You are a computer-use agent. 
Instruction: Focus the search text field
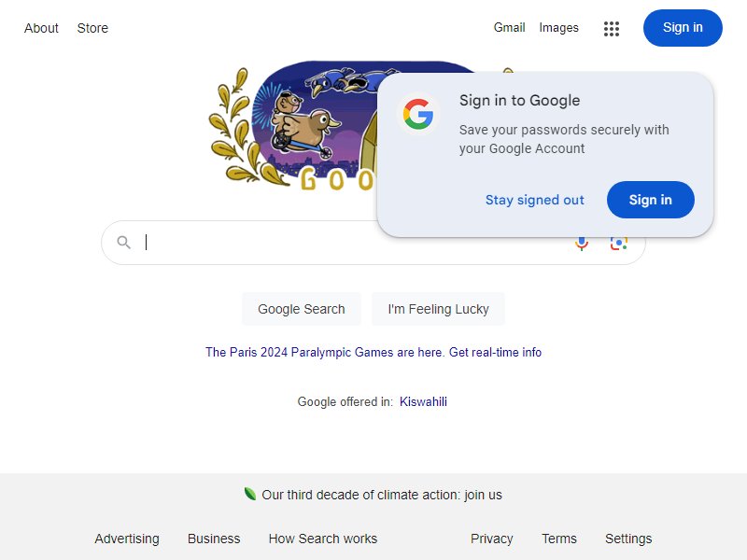(355, 243)
